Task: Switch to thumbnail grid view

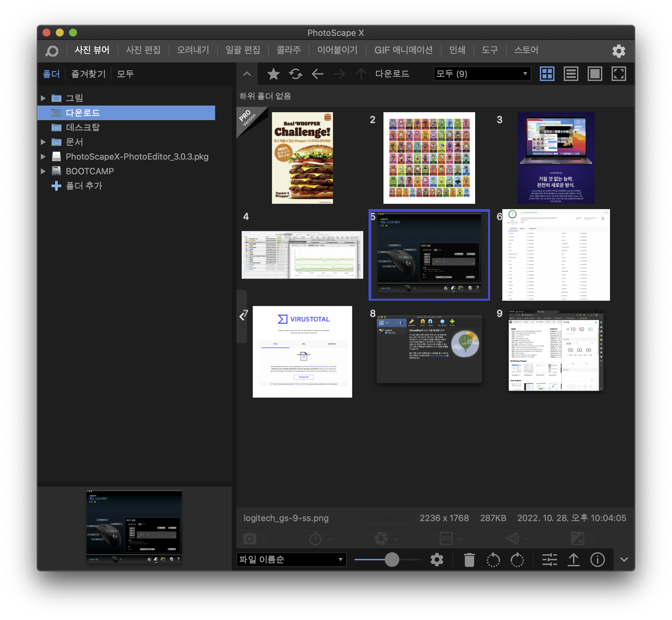Action: (547, 74)
